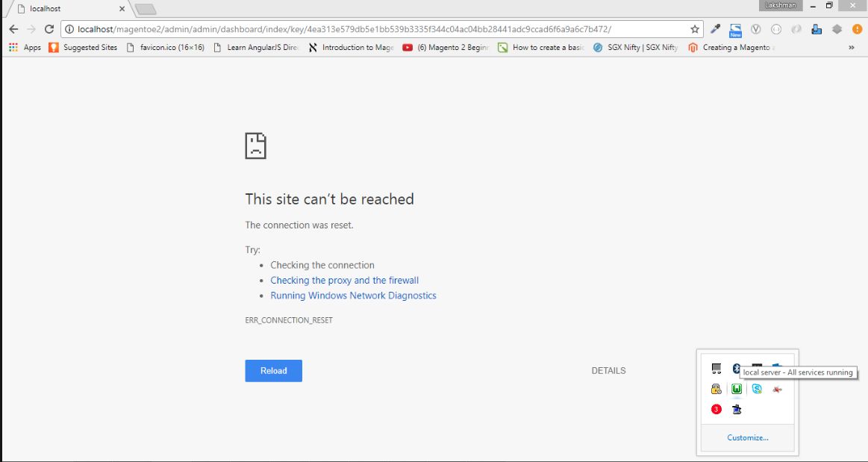Click the 'Checking the connection' bullet text
The height and width of the screenshot is (462, 868).
click(322, 265)
